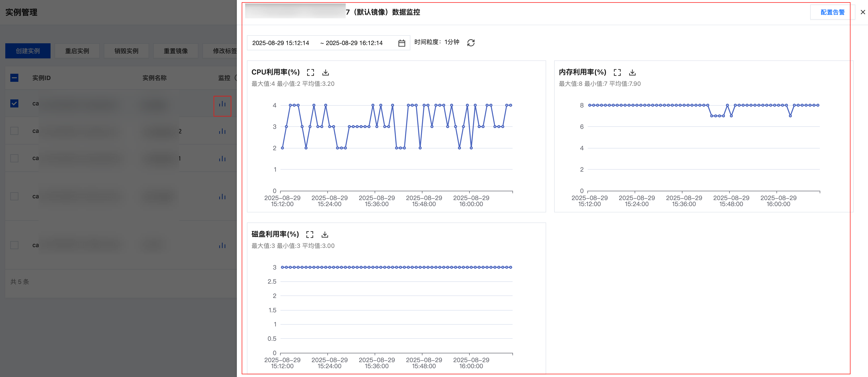Open monitoring chart for first checked instance

[222, 103]
